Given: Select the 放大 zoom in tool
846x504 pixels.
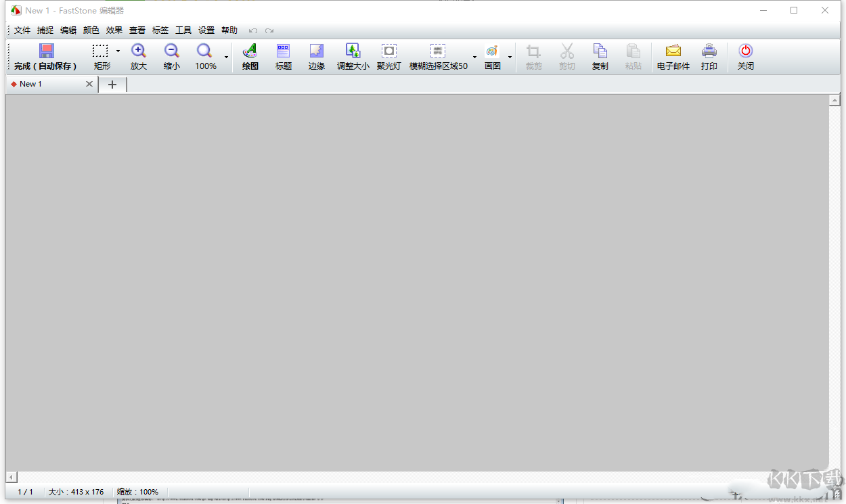Looking at the screenshot, I should [x=139, y=51].
